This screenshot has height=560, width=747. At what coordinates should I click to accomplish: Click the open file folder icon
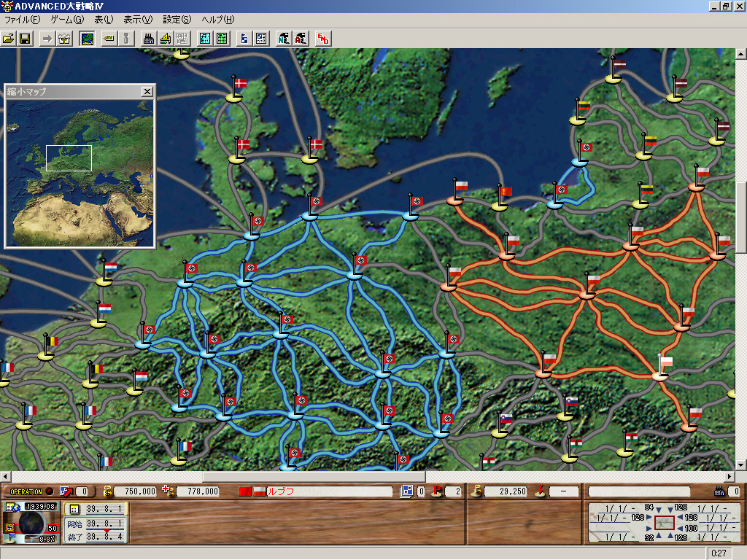[x=9, y=39]
